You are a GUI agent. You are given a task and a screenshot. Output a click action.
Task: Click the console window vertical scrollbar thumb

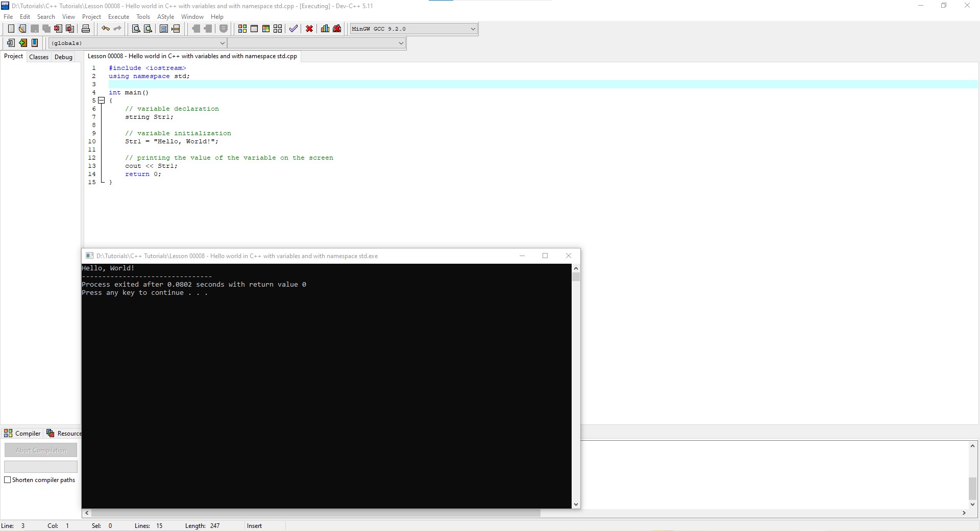[x=576, y=277]
